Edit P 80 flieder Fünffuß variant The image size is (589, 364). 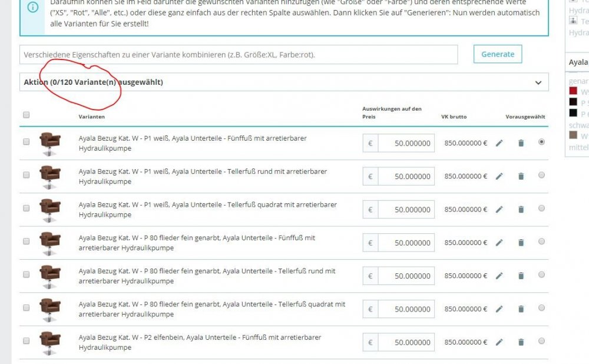(499, 243)
